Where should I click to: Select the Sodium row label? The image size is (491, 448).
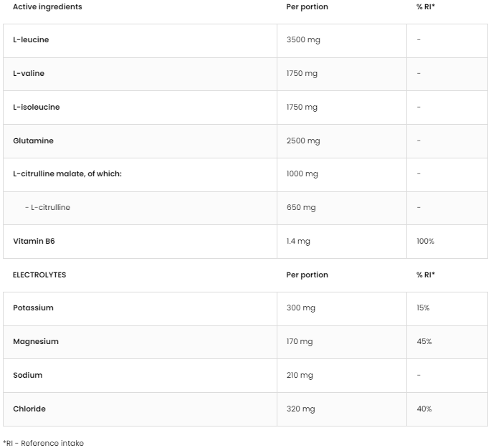pyautogui.click(x=27, y=376)
